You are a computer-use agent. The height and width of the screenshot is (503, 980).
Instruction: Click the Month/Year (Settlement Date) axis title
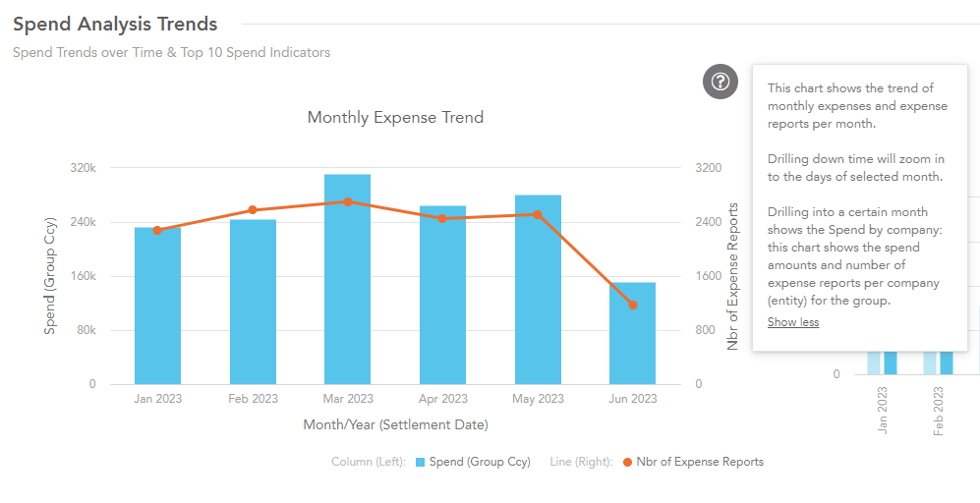coord(395,425)
